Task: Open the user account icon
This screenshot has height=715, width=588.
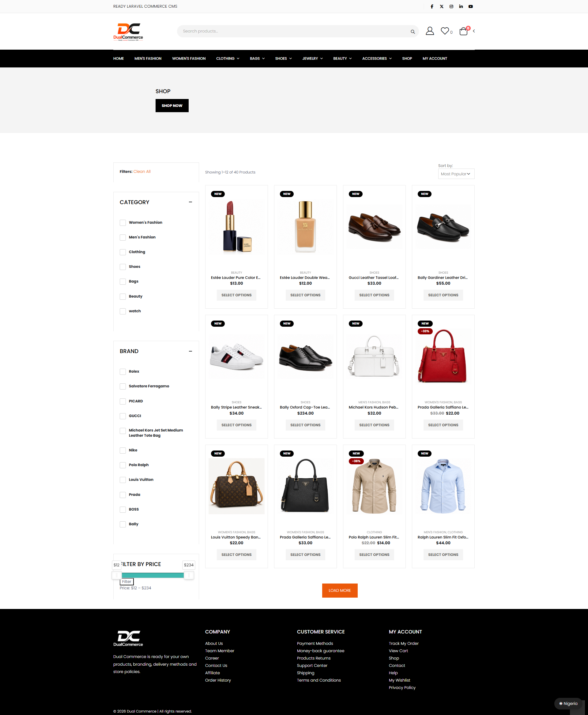Action: 429,31
